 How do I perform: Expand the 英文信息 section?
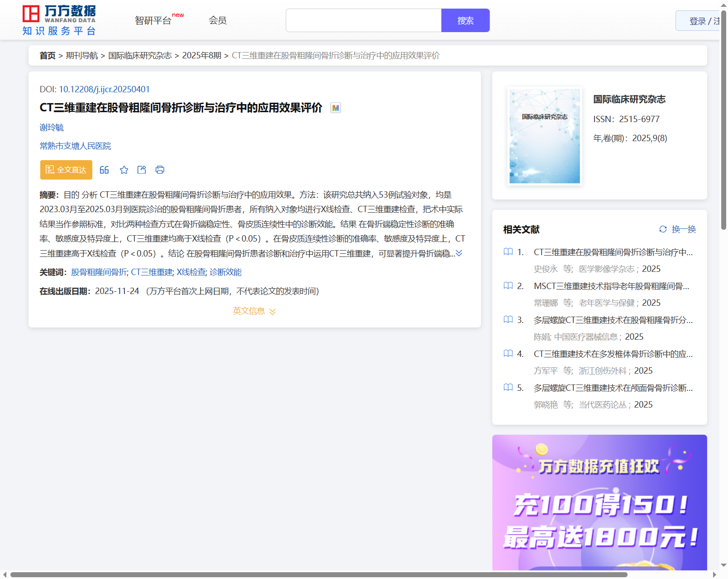coord(254,311)
